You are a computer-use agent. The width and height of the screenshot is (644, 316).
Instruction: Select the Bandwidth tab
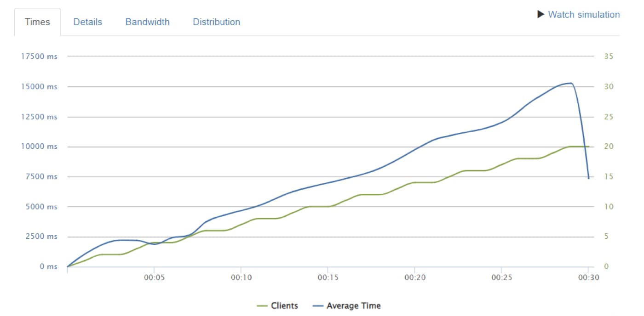coord(147,22)
